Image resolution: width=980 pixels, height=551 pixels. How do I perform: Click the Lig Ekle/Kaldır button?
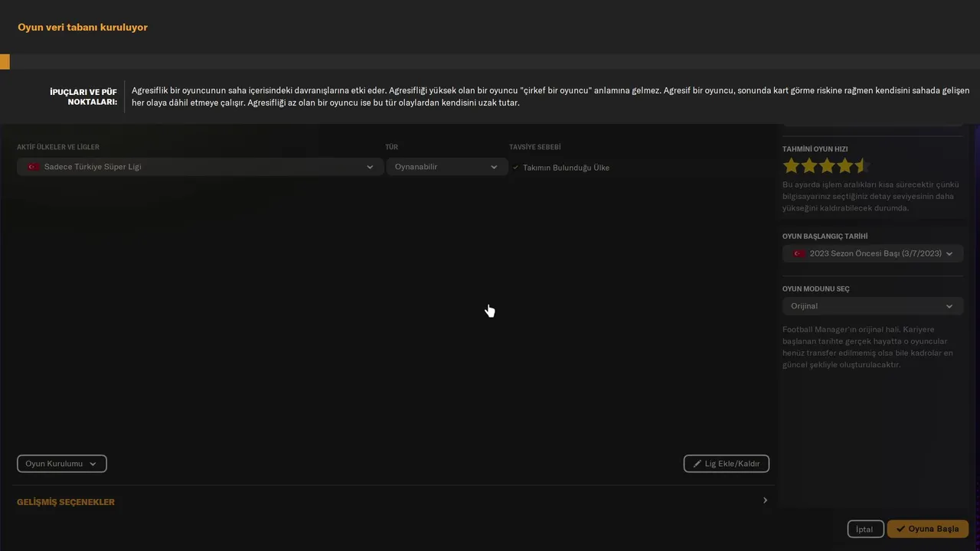coord(726,464)
